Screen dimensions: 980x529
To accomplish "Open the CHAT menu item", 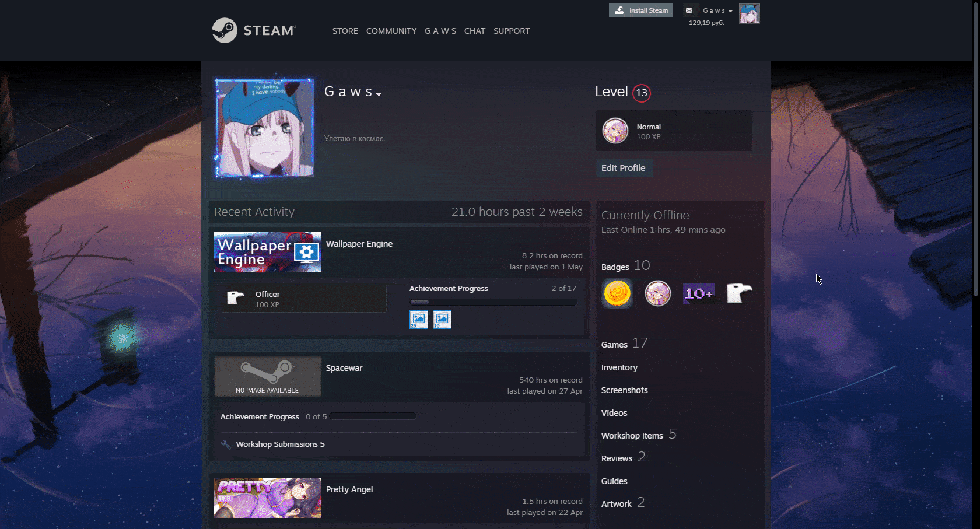I will pos(474,31).
